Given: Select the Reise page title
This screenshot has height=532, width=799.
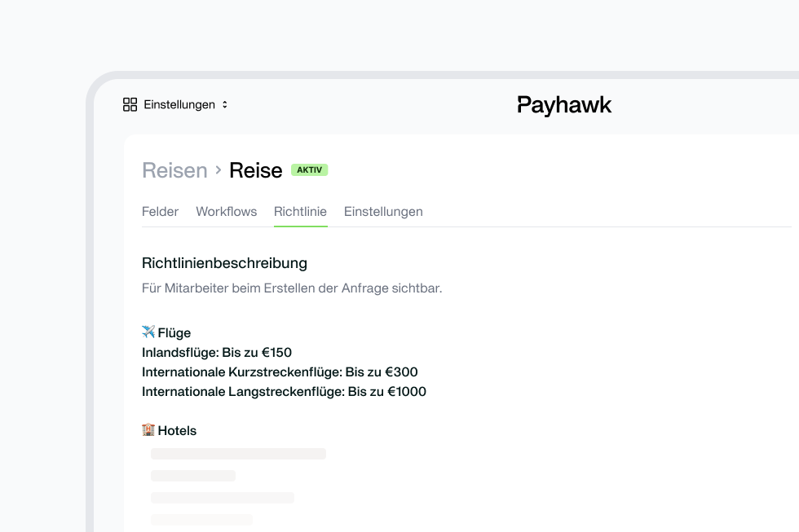Looking at the screenshot, I should 256,170.
